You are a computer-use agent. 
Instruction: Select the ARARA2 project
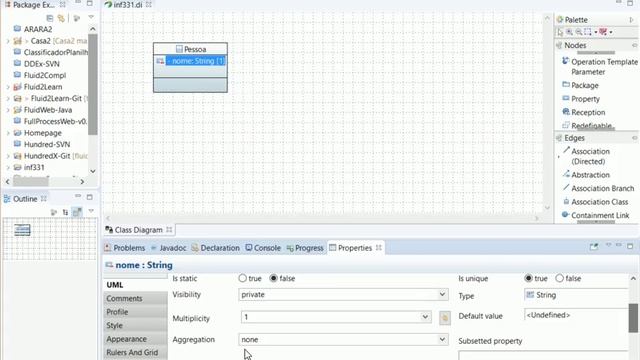pyautogui.click(x=33, y=29)
